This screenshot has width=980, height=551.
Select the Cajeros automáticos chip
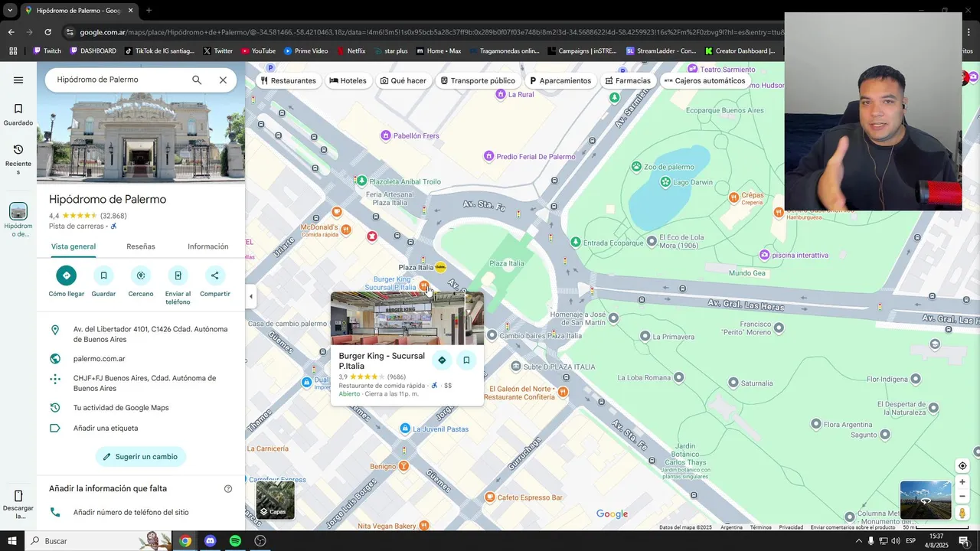point(704,80)
